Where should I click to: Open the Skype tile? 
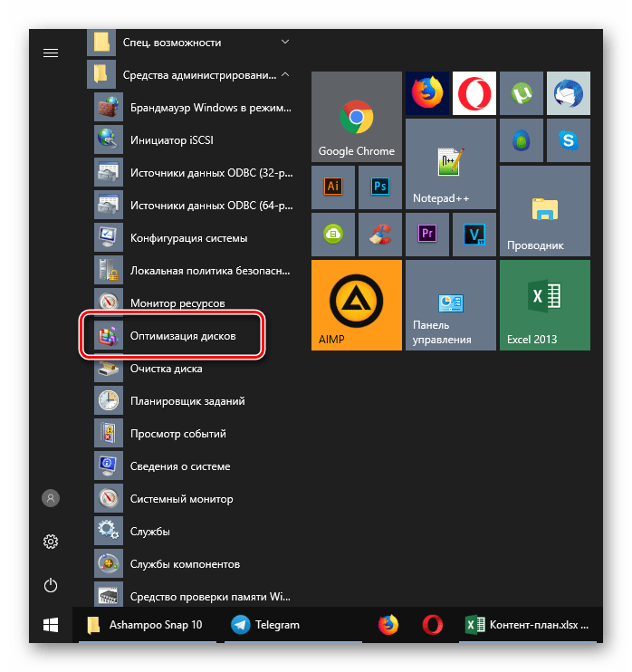[569, 140]
